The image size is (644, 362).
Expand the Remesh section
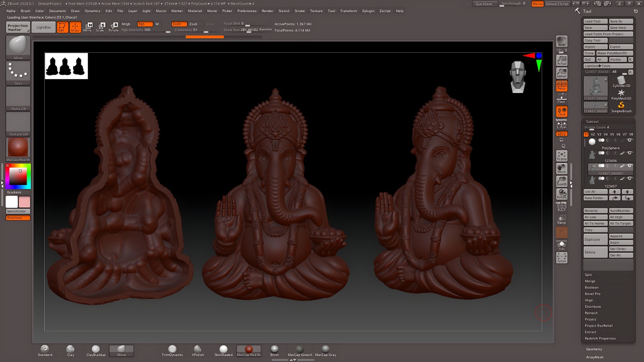tap(591, 313)
